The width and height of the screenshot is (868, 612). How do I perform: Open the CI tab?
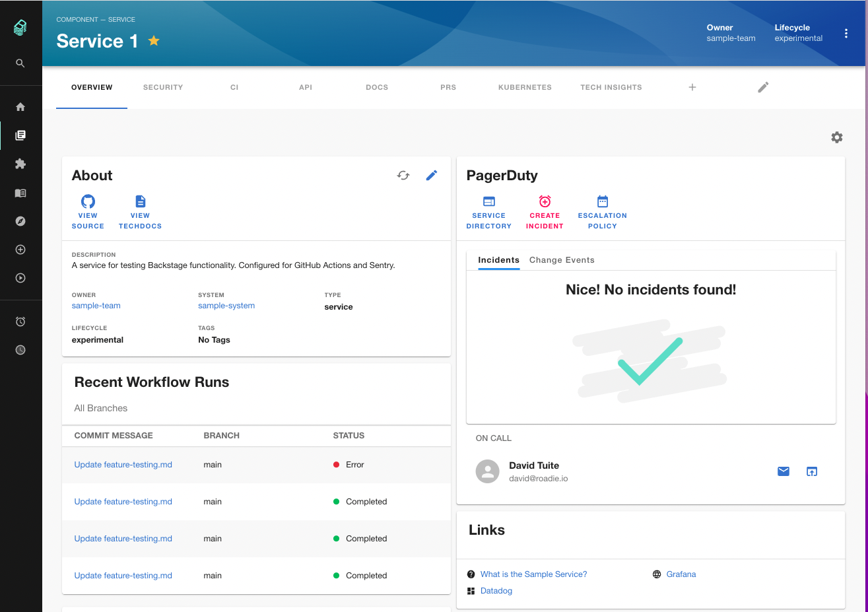pyautogui.click(x=234, y=87)
